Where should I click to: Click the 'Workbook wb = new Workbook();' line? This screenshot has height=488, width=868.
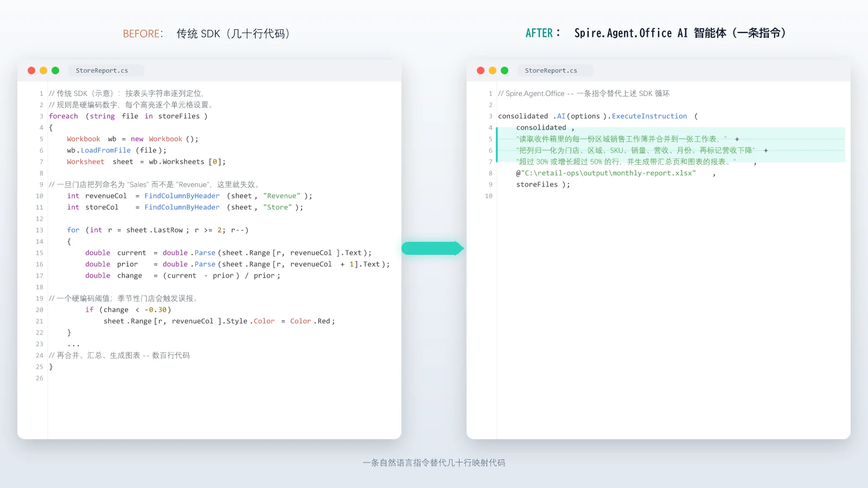click(132, 139)
